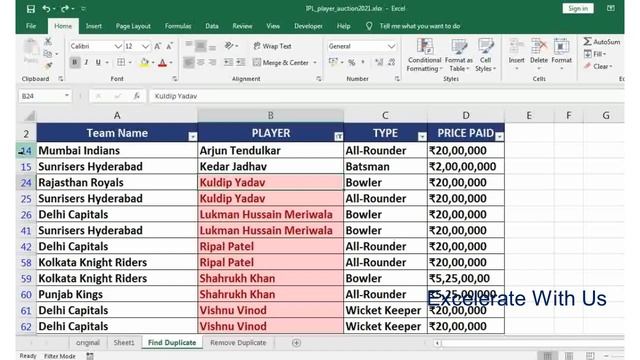The width and height of the screenshot is (640, 360).
Task: Decrease the font size
Action: [169, 46]
